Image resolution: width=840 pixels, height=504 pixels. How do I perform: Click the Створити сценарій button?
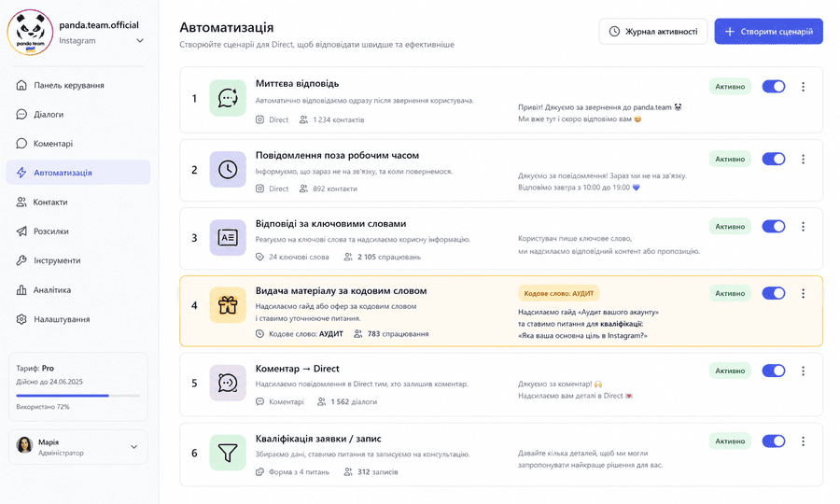(x=769, y=32)
